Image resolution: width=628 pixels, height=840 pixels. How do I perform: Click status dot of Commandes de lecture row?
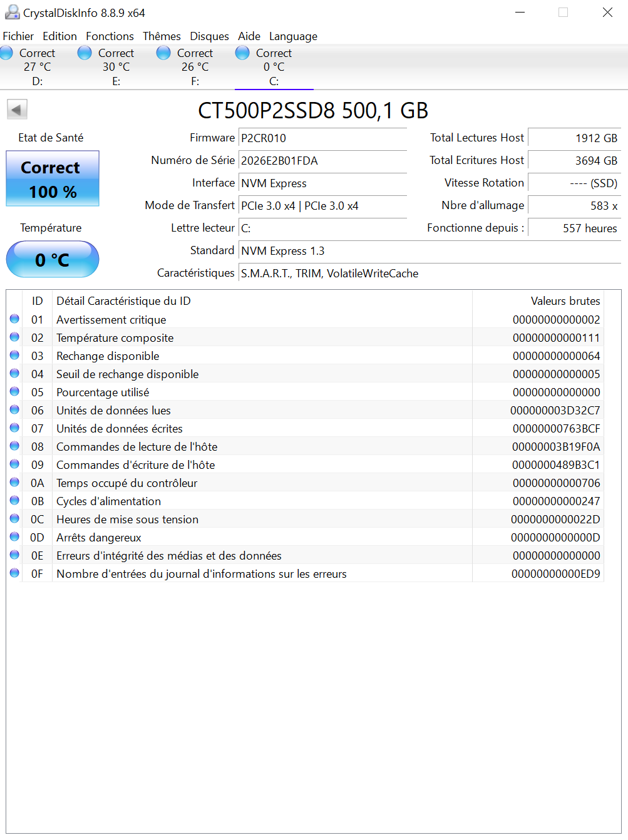pos(14,446)
